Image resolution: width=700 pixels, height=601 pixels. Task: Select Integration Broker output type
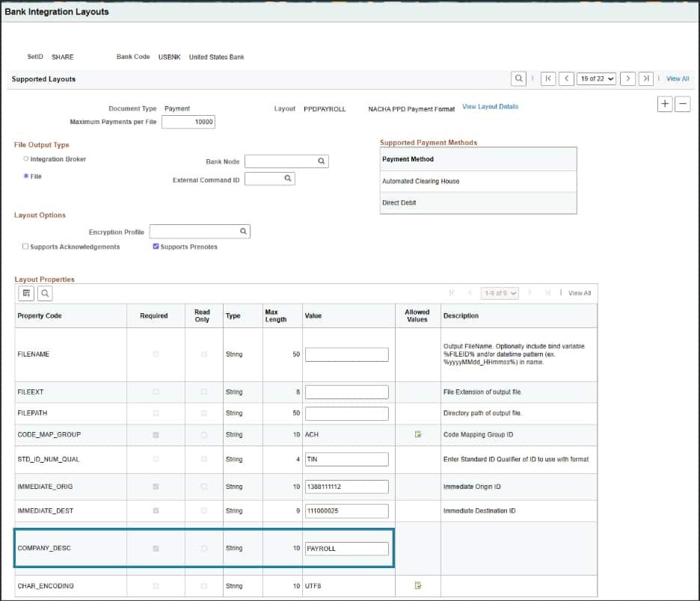pyautogui.click(x=26, y=159)
